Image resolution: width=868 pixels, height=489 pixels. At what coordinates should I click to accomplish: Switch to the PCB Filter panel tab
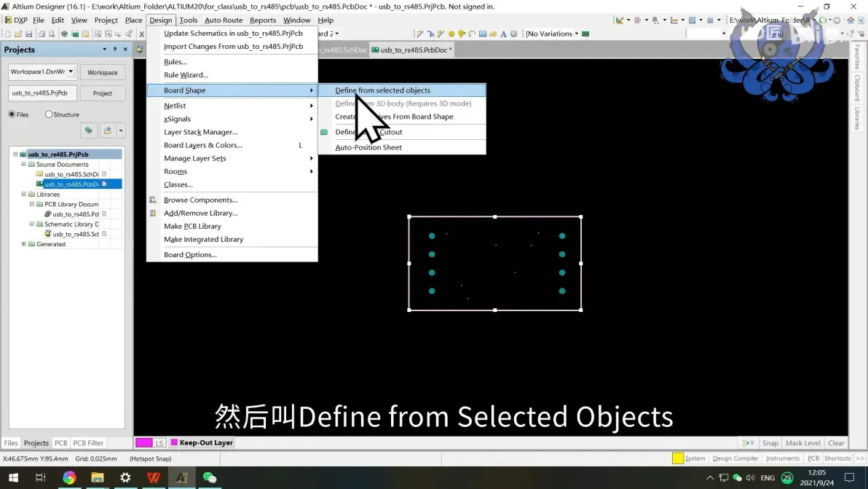[88, 443]
